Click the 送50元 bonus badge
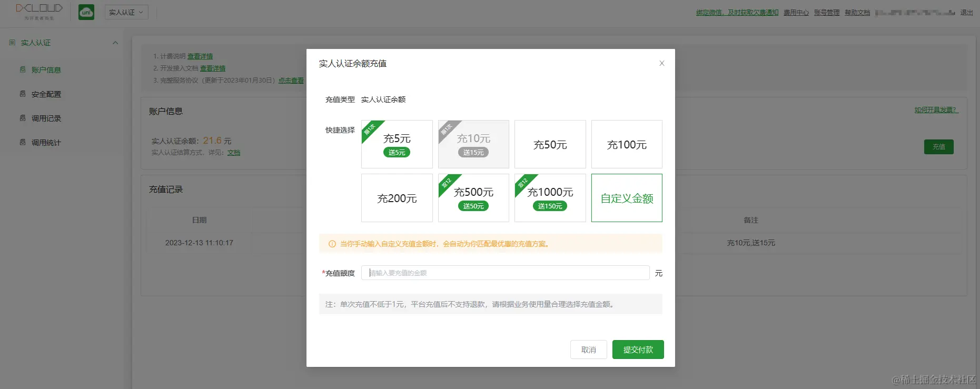980x389 pixels. 473,206
